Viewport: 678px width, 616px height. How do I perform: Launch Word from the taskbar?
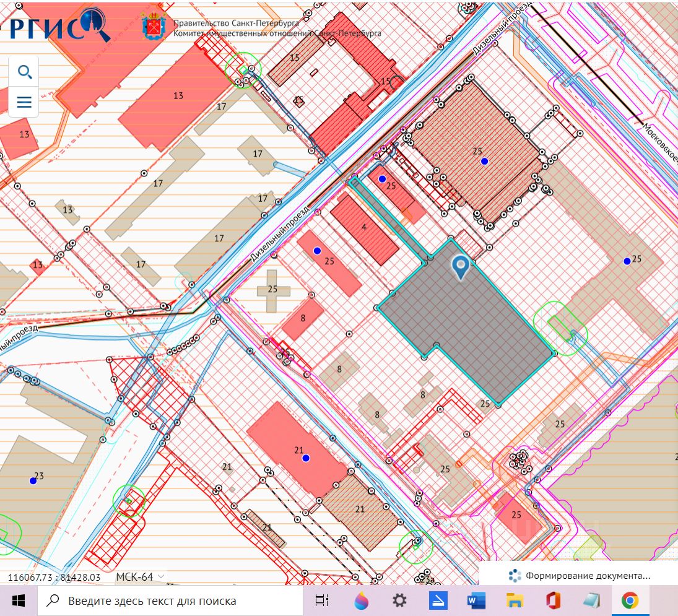tap(476, 601)
